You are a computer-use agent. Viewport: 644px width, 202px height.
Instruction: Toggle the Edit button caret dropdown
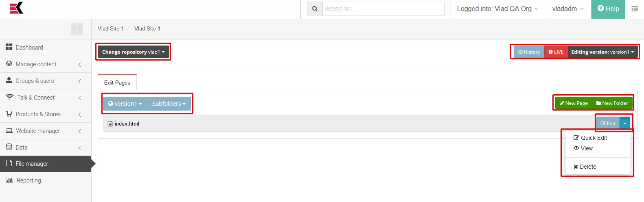tap(625, 124)
